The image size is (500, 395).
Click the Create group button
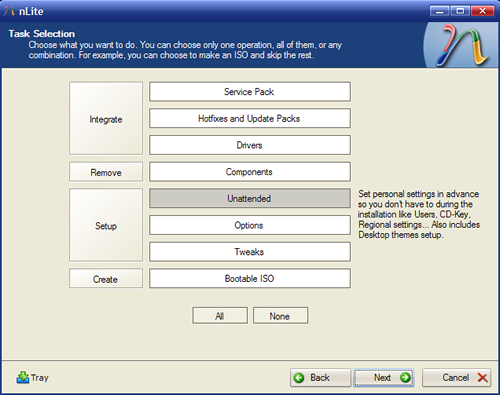pos(106,279)
